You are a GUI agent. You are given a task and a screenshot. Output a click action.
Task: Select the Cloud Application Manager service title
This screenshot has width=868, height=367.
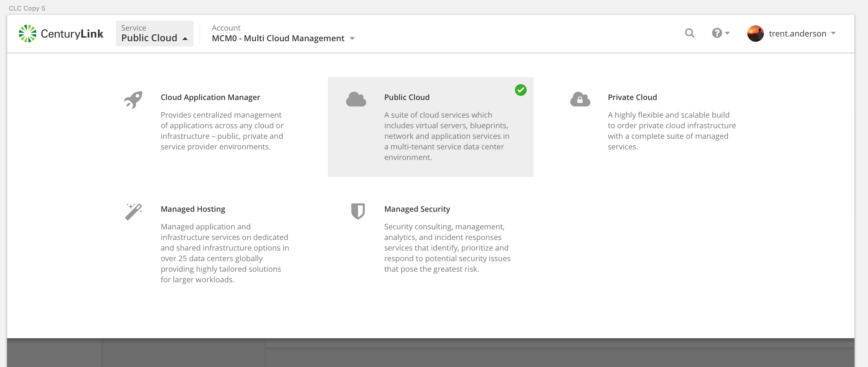[x=210, y=97]
